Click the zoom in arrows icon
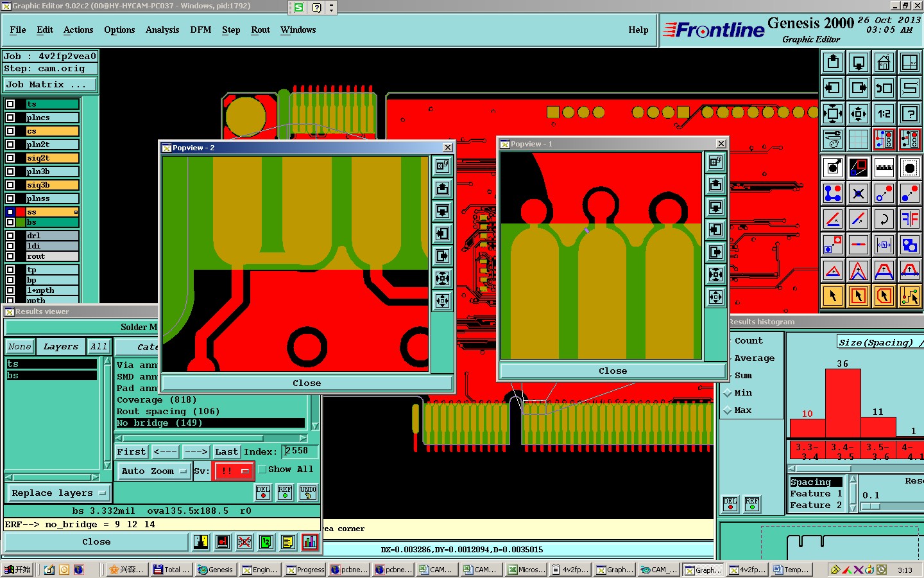 point(833,114)
